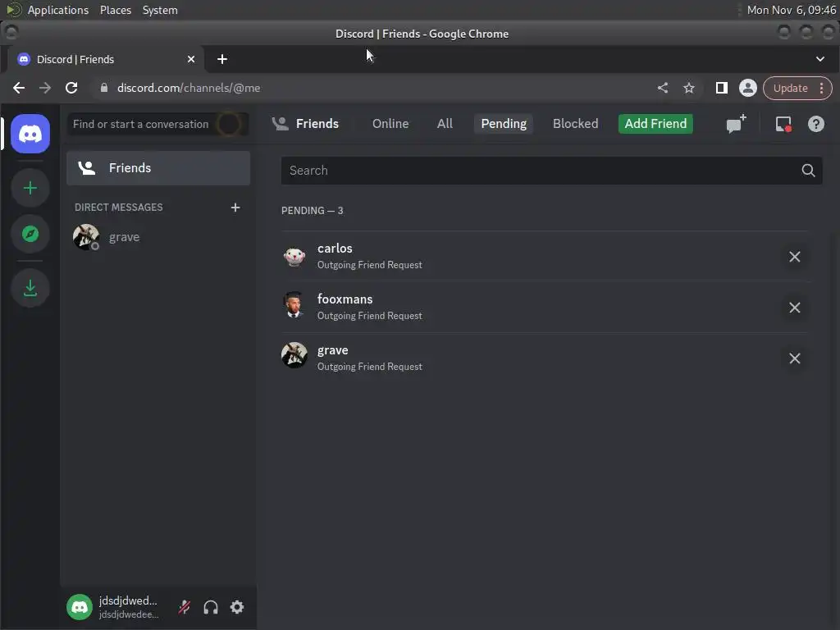
Task: Explore discoverable servers compass icon
Action: coord(30,234)
